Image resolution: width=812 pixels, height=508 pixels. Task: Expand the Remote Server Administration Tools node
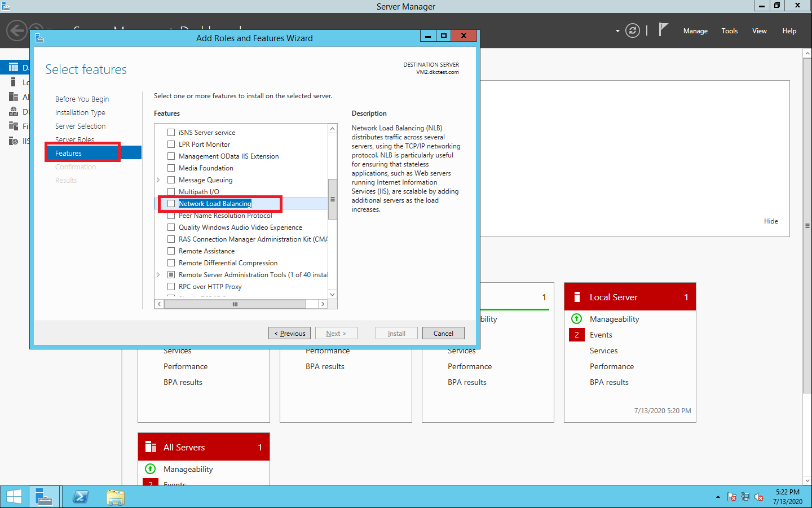pyautogui.click(x=158, y=274)
